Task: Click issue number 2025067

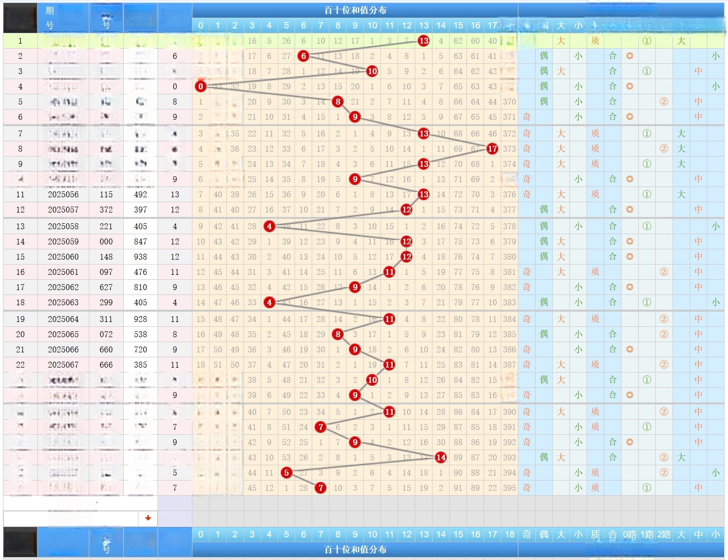Action: point(63,365)
